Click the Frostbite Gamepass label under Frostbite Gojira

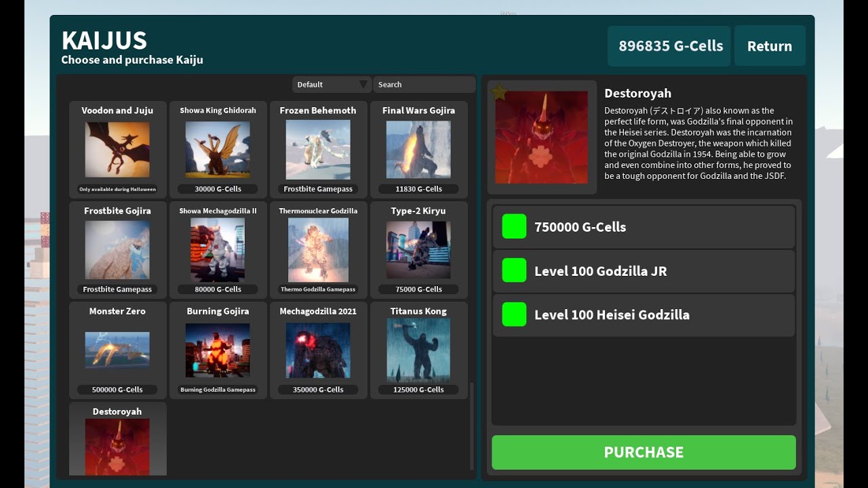117,289
